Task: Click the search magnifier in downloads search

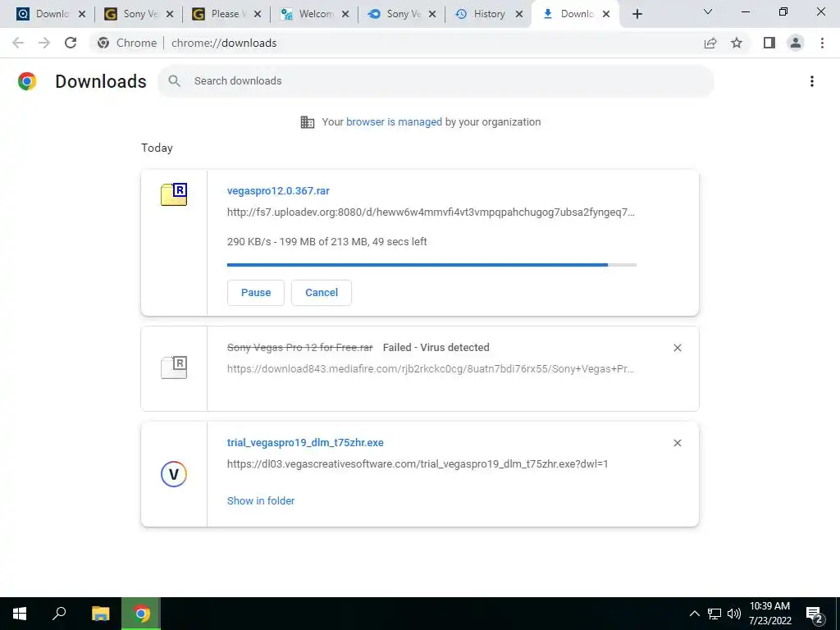Action: pos(174,81)
